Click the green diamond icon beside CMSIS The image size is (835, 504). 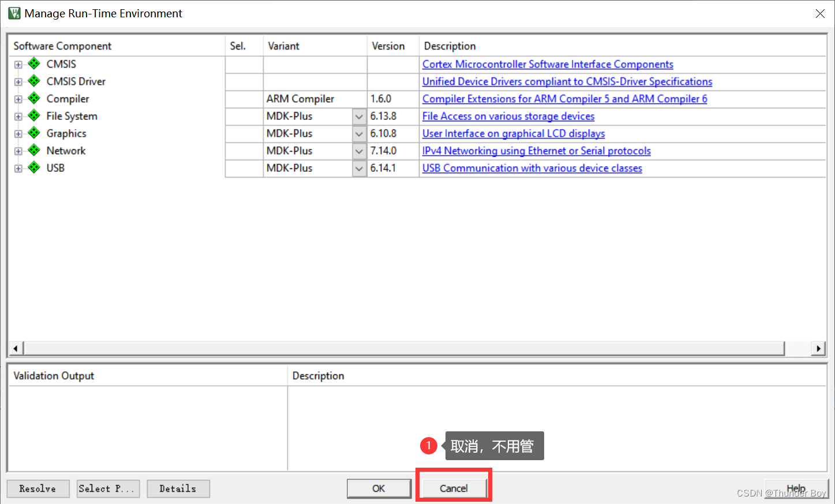(34, 63)
